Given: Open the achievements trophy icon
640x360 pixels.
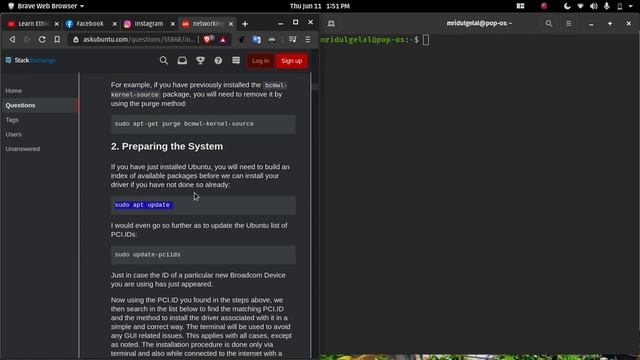Looking at the screenshot, I should (200, 61).
